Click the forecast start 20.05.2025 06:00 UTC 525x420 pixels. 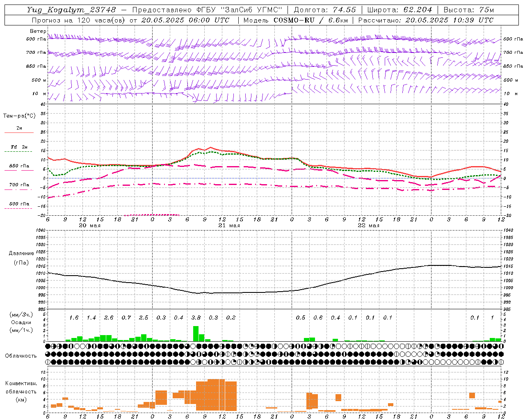pyautogui.click(x=185, y=20)
